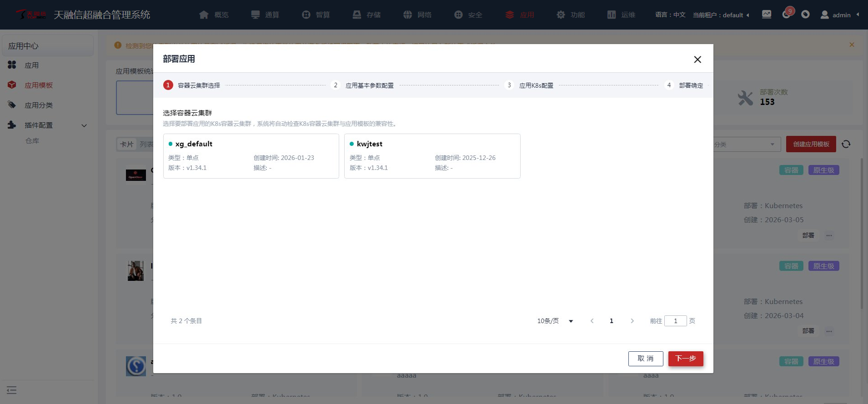Click the page jump input field
868x404 pixels.
pos(675,321)
